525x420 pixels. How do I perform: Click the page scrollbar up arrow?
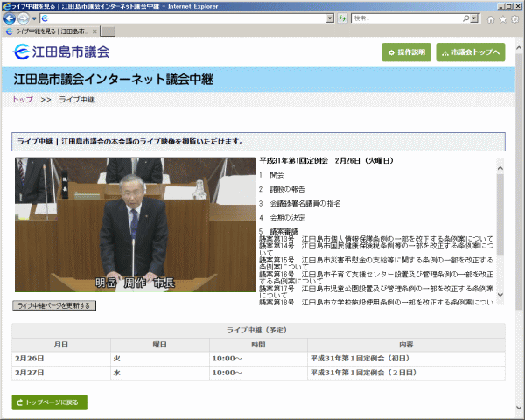coord(519,48)
